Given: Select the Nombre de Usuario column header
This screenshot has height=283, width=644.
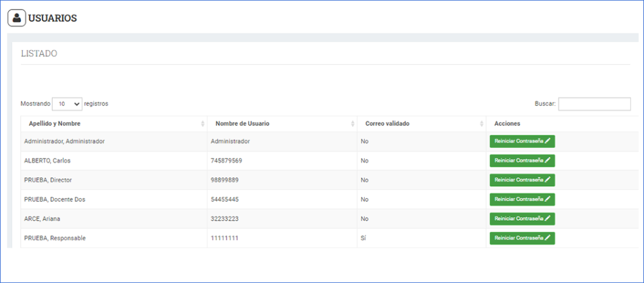Looking at the screenshot, I should pos(242,124).
